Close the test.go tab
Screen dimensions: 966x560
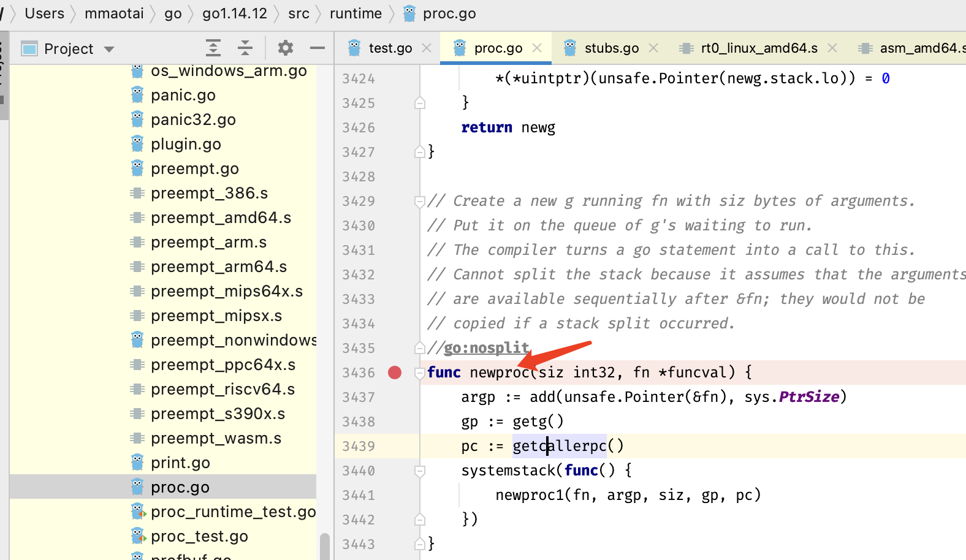[427, 48]
